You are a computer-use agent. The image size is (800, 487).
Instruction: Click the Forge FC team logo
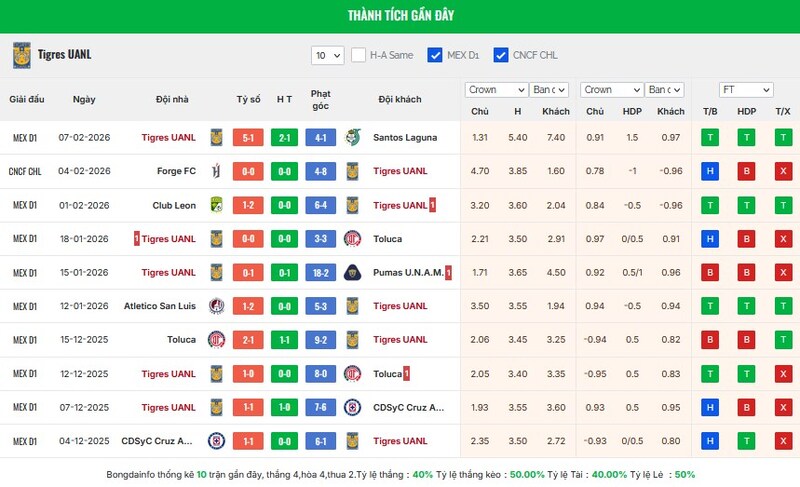(215, 171)
